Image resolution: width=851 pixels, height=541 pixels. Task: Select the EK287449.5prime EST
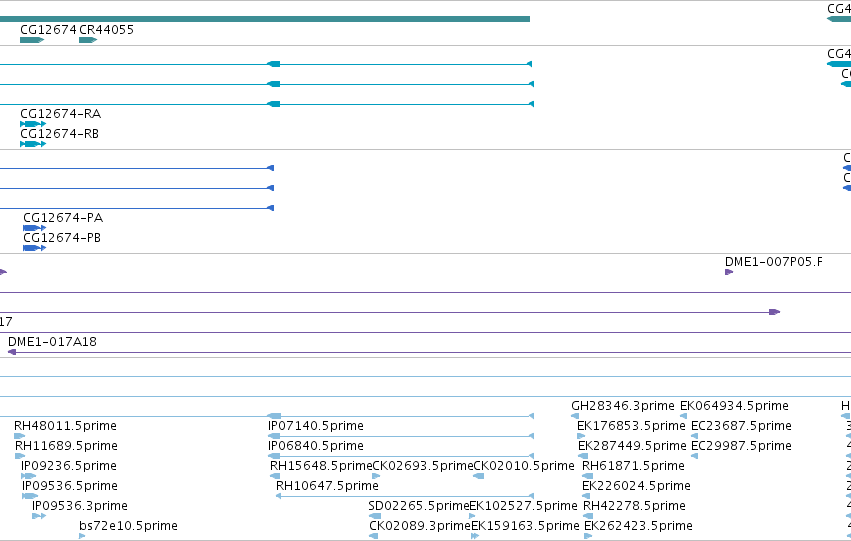tap(583, 456)
